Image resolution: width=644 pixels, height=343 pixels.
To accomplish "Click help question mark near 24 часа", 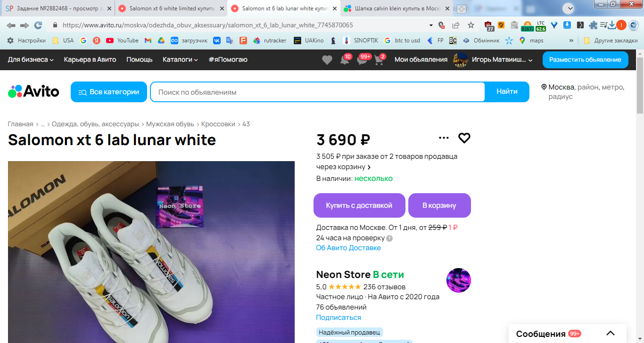I will click(x=389, y=238).
